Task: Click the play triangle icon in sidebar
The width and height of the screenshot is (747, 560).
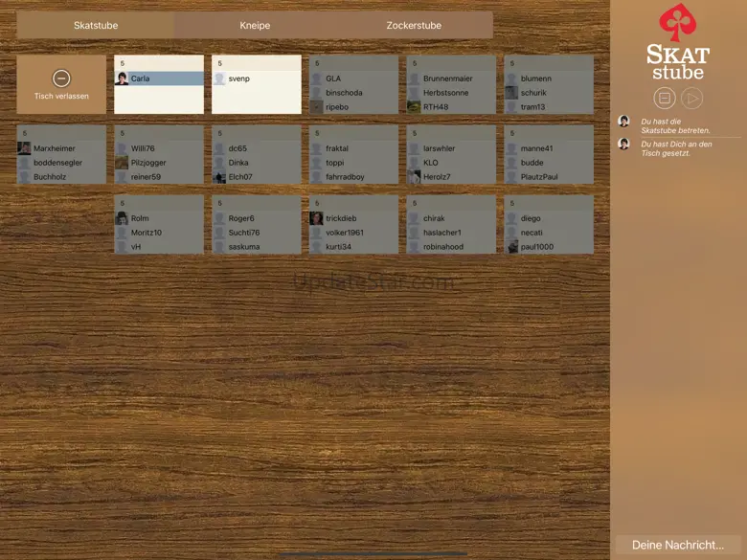Action: click(x=691, y=99)
